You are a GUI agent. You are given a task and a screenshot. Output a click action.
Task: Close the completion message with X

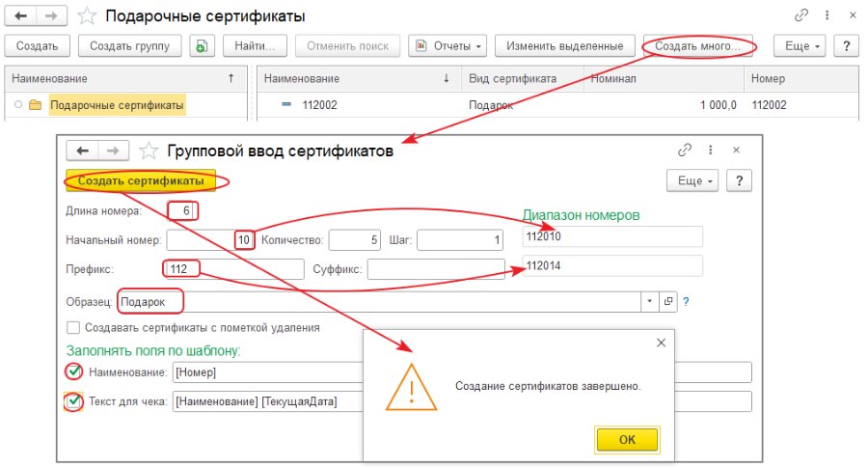tap(661, 343)
